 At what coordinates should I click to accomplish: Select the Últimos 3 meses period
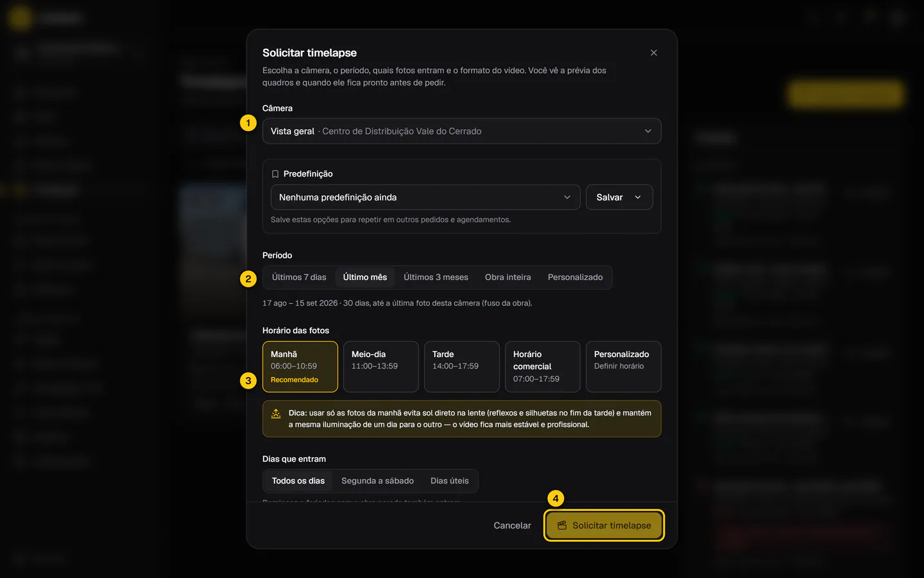pyautogui.click(x=436, y=277)
